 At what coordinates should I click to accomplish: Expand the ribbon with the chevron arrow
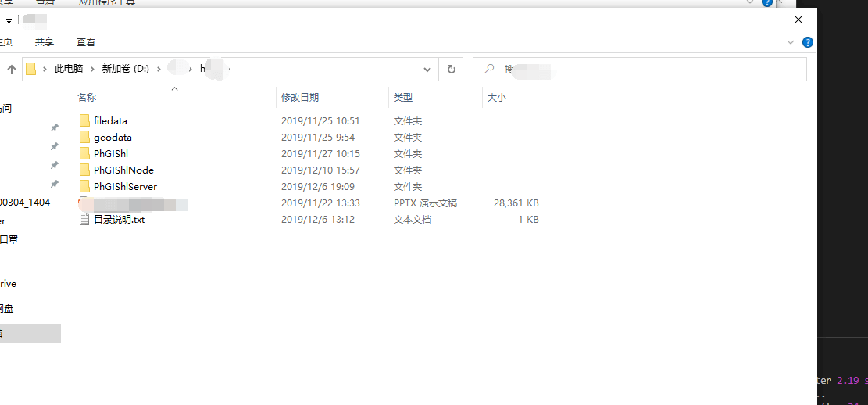tap(791, 42)
